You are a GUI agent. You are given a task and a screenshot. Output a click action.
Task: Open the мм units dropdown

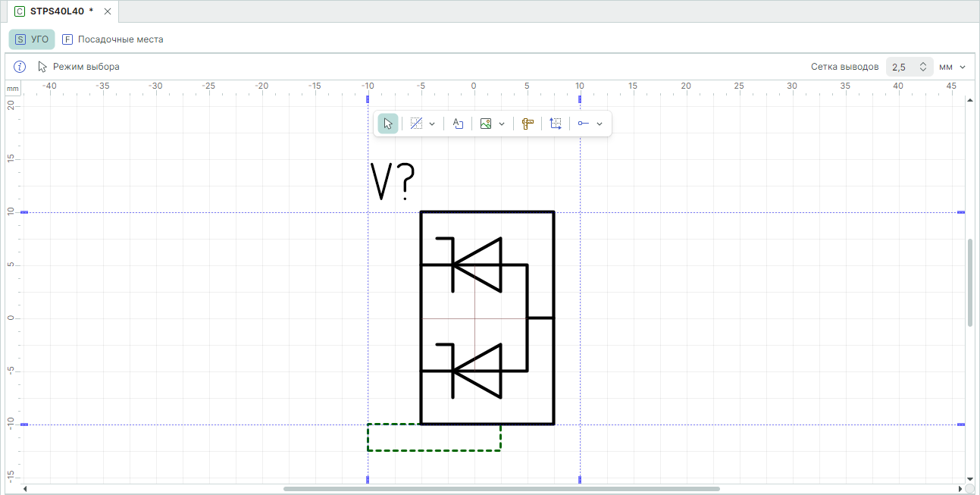tap(953, 67)
